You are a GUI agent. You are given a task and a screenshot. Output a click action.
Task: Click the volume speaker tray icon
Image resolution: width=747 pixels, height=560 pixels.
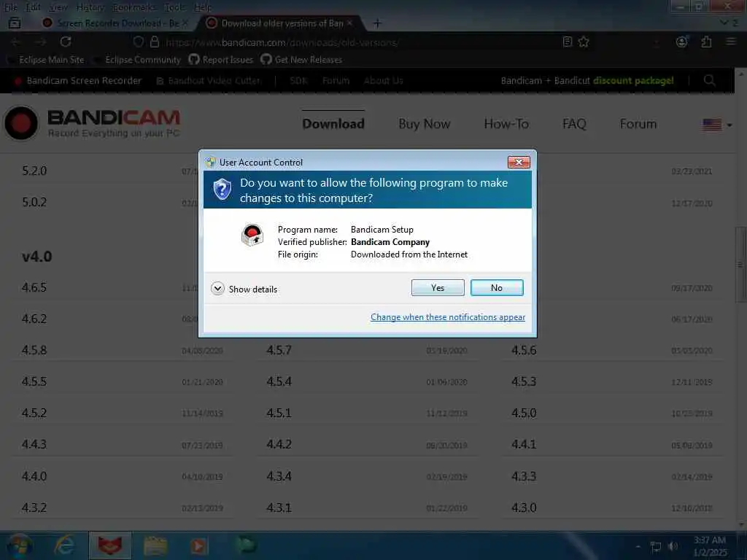click(673, 547)
